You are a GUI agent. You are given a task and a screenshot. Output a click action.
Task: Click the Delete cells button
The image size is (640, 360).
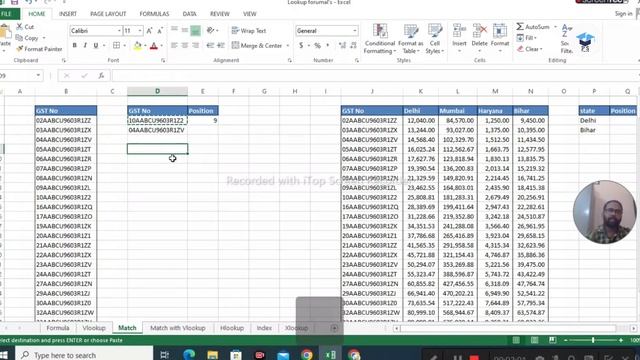[x=480, y=38]
